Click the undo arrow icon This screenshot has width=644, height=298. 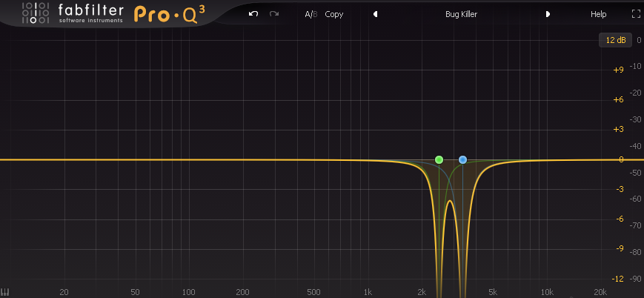(x=253, y=14)
